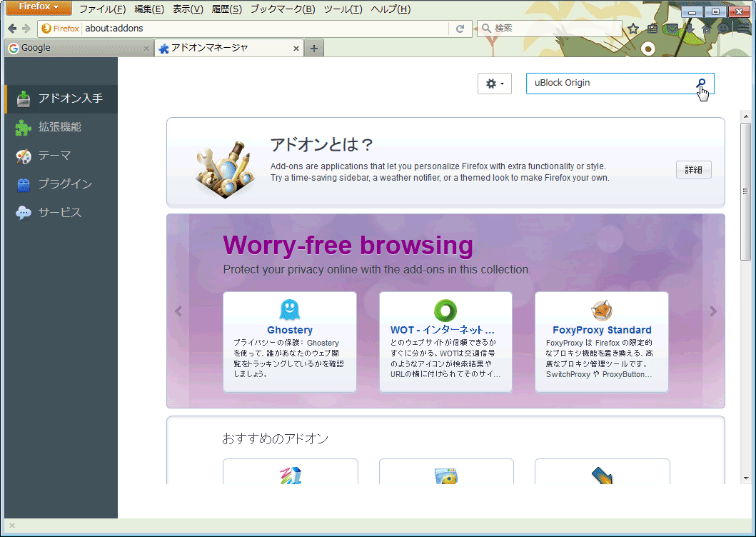Show bookmarks list icon in toolbar
This screenshot has width=756, height=537.
pyautogui.click(x=652, y=29)
